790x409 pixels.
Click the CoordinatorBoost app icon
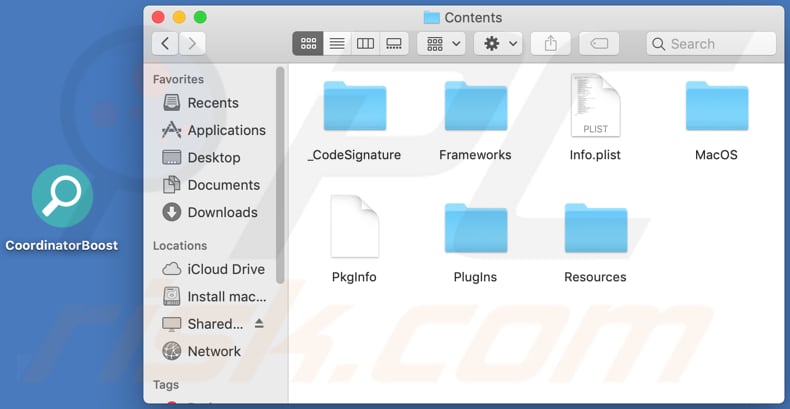click(62, 197)
